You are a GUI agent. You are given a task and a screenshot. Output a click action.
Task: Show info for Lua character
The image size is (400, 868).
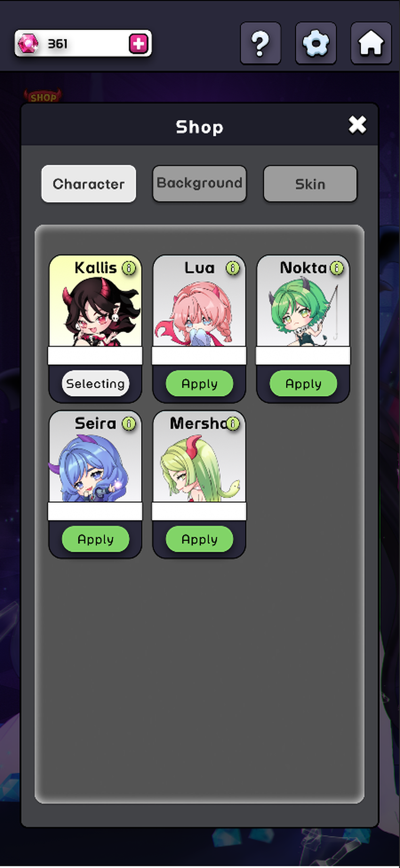point(233,268)
